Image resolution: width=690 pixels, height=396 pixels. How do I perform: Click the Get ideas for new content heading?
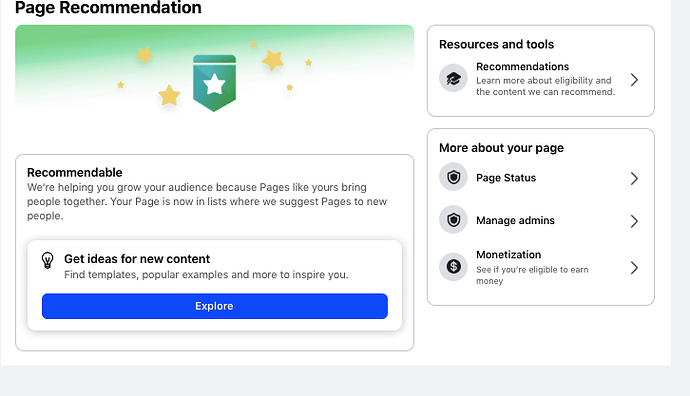pos(137,259)
